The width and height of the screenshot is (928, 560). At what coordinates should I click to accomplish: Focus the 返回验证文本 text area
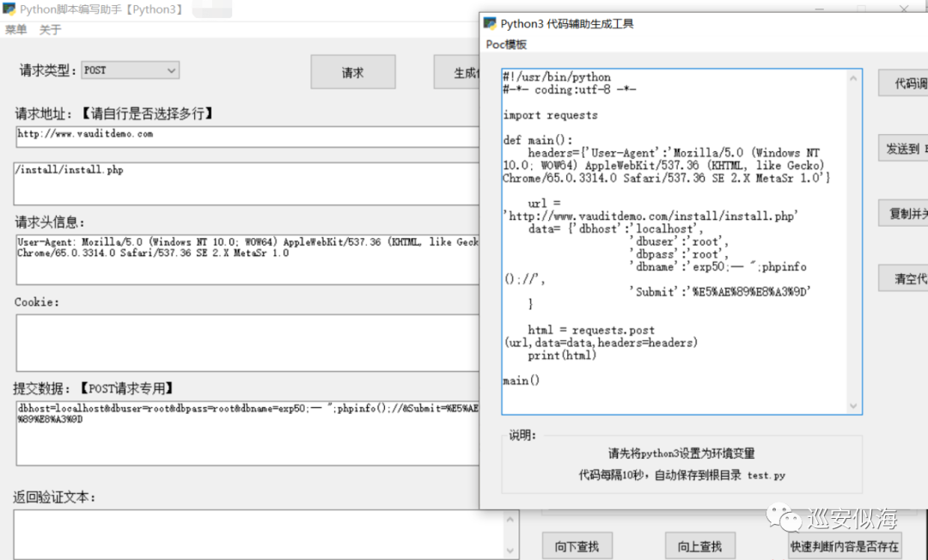(x=259, y=534)
